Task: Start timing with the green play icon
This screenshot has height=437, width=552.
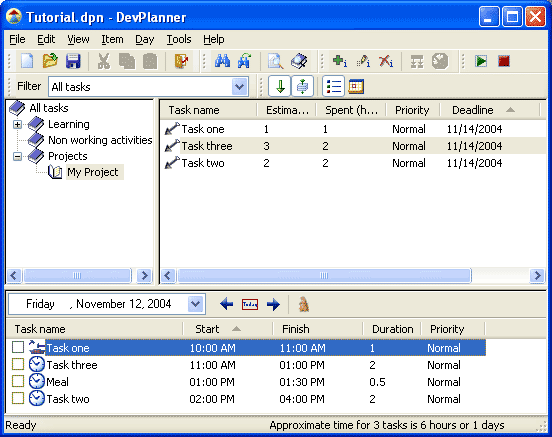Action: point(481,61)
